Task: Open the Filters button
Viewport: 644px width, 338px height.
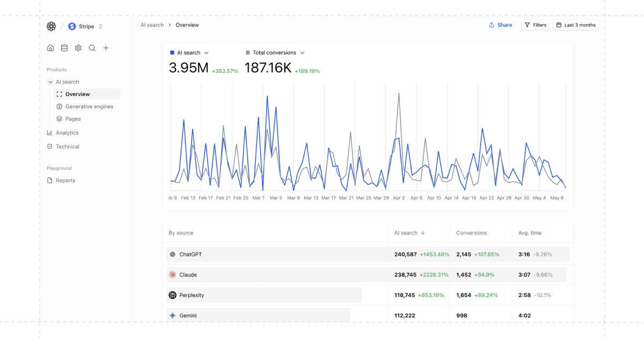Action: [x=535, y=25]
